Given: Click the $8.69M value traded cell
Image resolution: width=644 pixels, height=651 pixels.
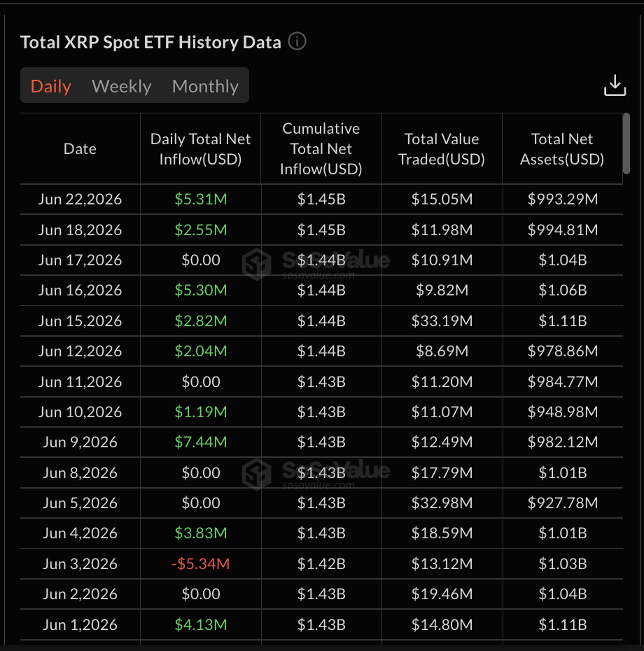Looking at the screenshot, I should tap(442, 351).
